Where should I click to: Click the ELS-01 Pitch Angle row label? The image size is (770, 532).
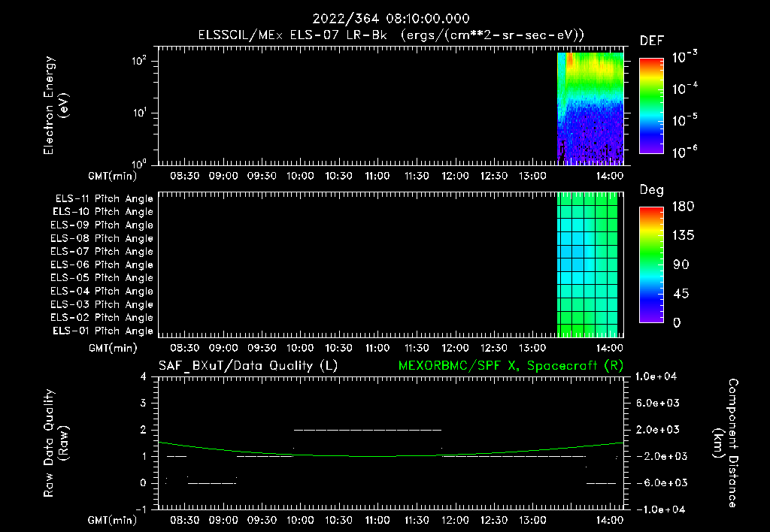tap(103, 331)
